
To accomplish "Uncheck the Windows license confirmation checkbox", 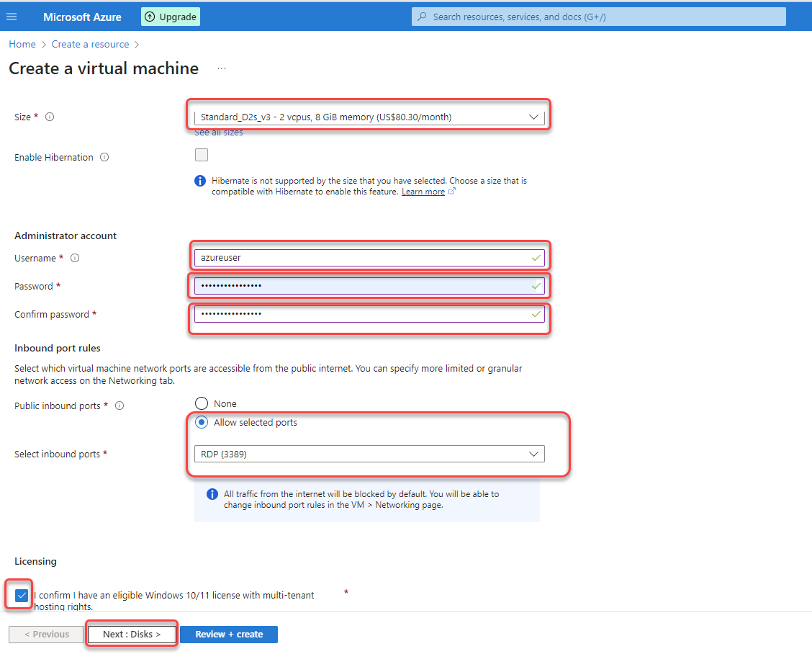I will click(x=20, y=595).
